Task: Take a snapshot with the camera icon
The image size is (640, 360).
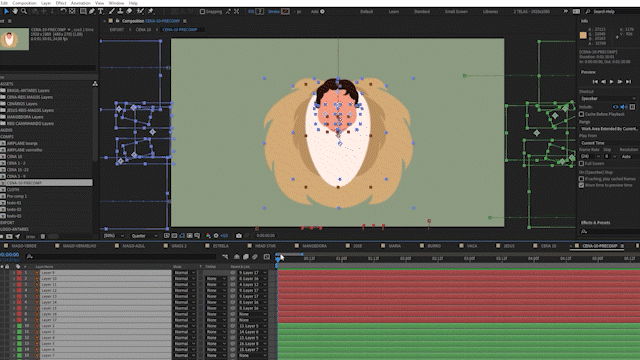Action: pyautogui.click(x=239, y=236)
